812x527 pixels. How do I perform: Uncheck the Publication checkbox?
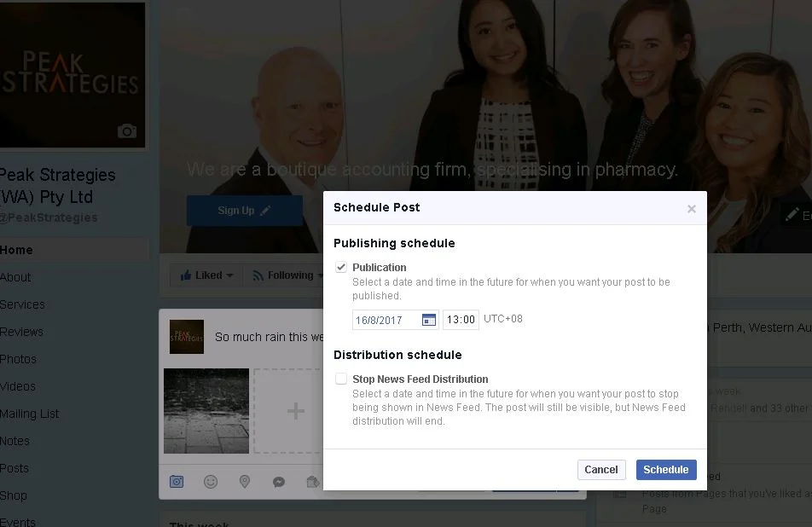(x=341, y=267)
